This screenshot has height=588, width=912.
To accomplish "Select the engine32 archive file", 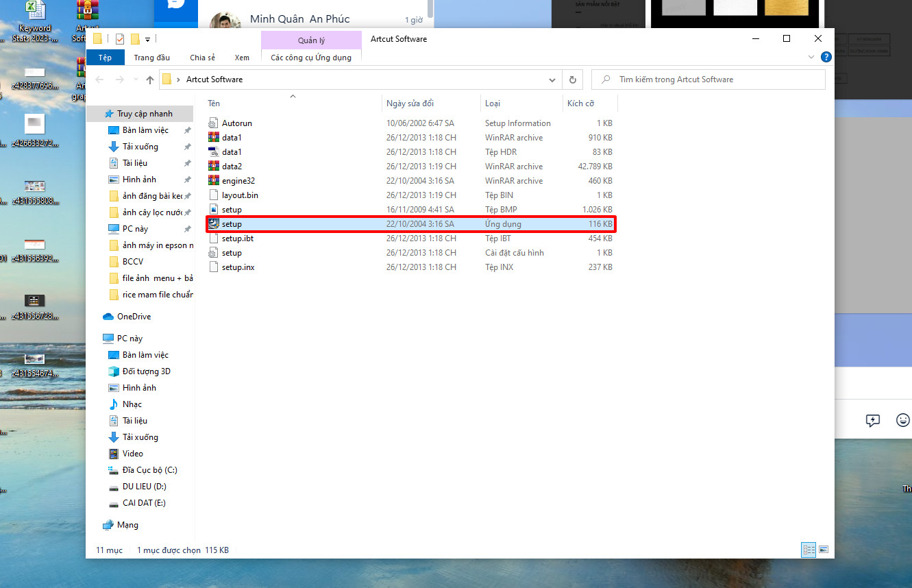I will pos(411,181).
